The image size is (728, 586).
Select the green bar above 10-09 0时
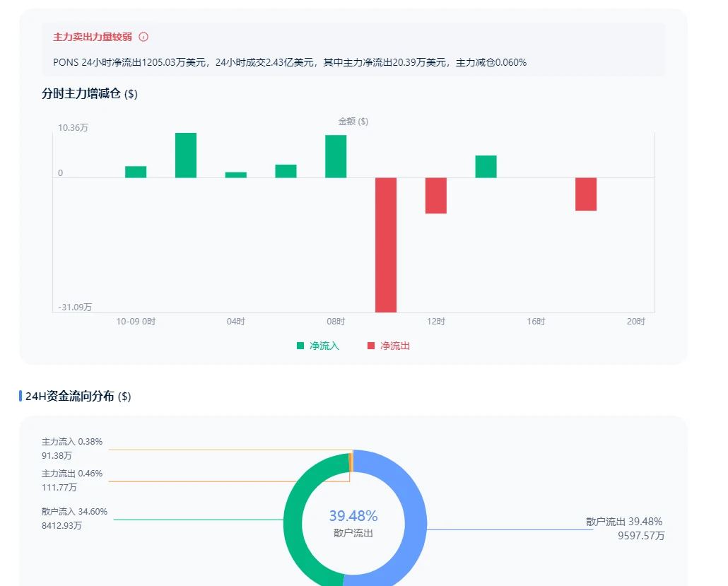(136, 172)
